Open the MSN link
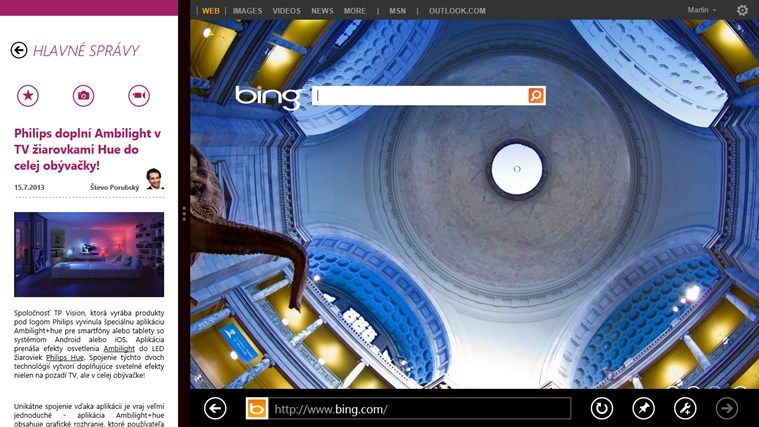 pos(398,11)
